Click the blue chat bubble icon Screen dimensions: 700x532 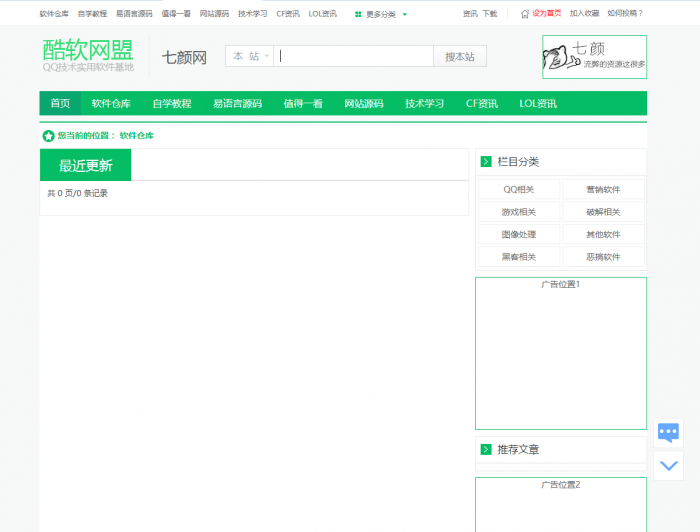click(x=668, y=433)
